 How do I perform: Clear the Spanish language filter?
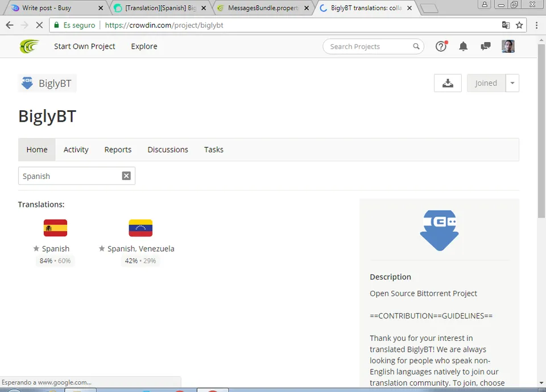click(x=126, y=176)
